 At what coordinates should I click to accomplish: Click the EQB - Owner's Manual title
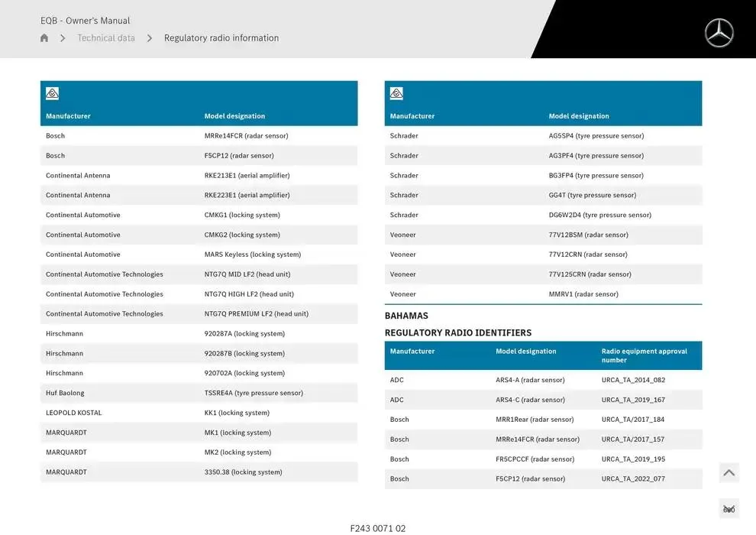pos(84,20)
